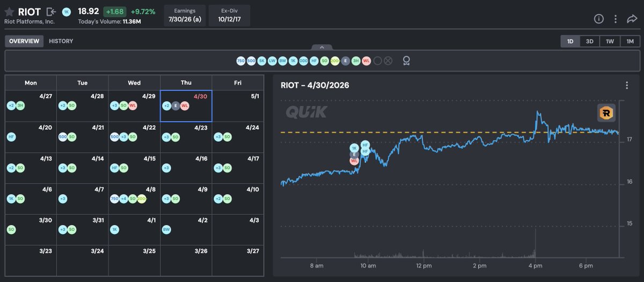644x282 pixels.
Task: Click the E earnings filter badge in filter bar
Action: click(346, 61)
